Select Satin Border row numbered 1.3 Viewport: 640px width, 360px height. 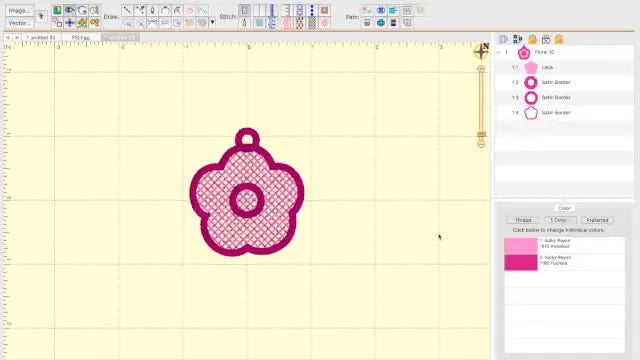[x=564, y=98]
